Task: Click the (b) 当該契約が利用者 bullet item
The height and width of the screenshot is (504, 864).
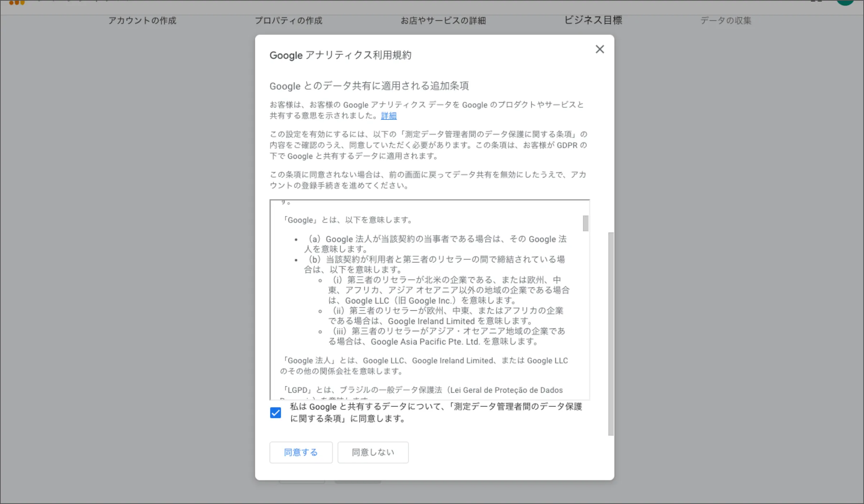Action: [x=435, y=264]
